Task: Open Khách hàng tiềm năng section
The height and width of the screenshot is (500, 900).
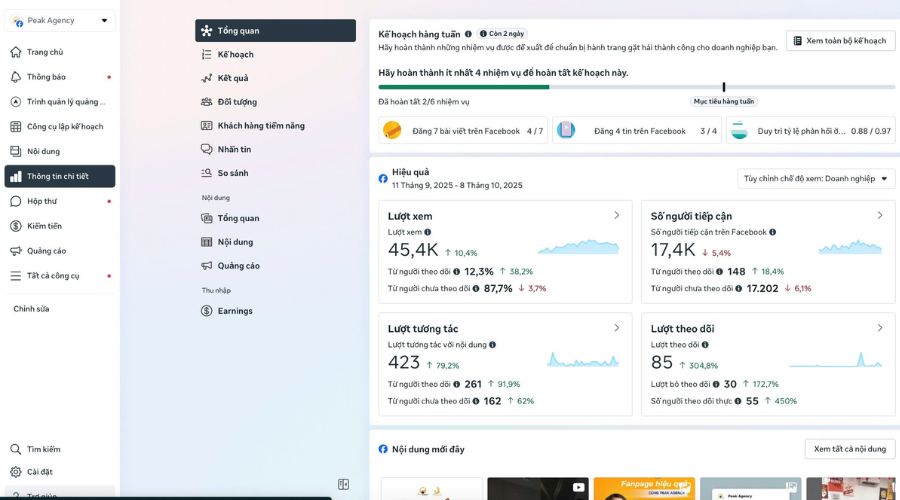Action: tap(276, 126)
